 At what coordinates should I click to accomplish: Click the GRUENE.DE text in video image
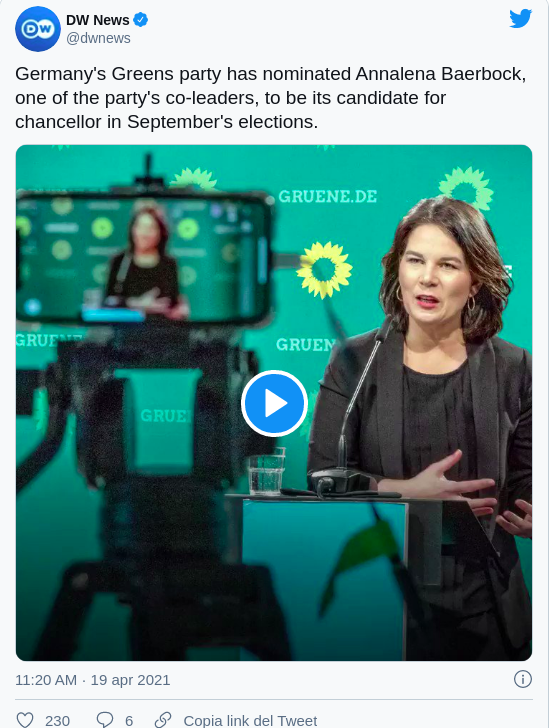[328, 196]
